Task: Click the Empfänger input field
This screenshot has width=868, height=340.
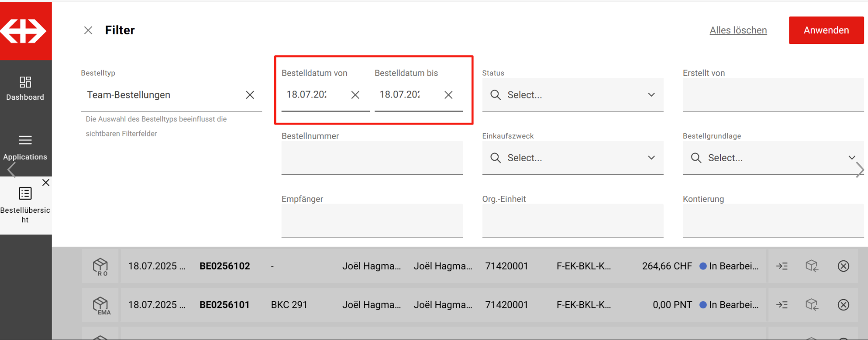Action: pyautogui.click(x=372, y=221)
